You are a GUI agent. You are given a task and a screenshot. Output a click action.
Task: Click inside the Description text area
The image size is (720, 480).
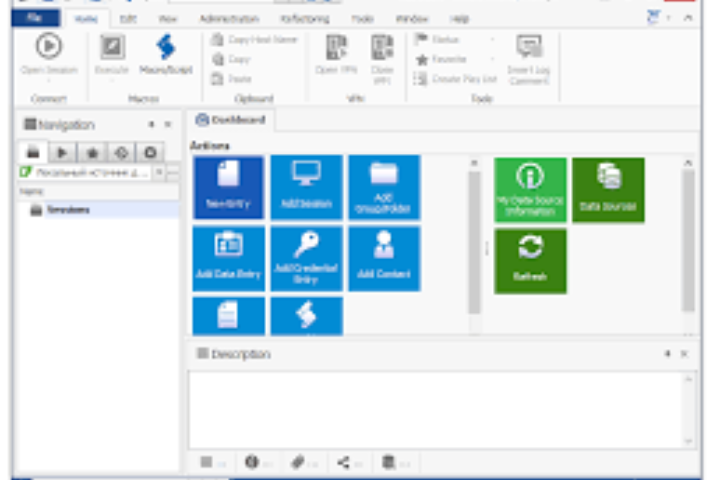(436, 410)
